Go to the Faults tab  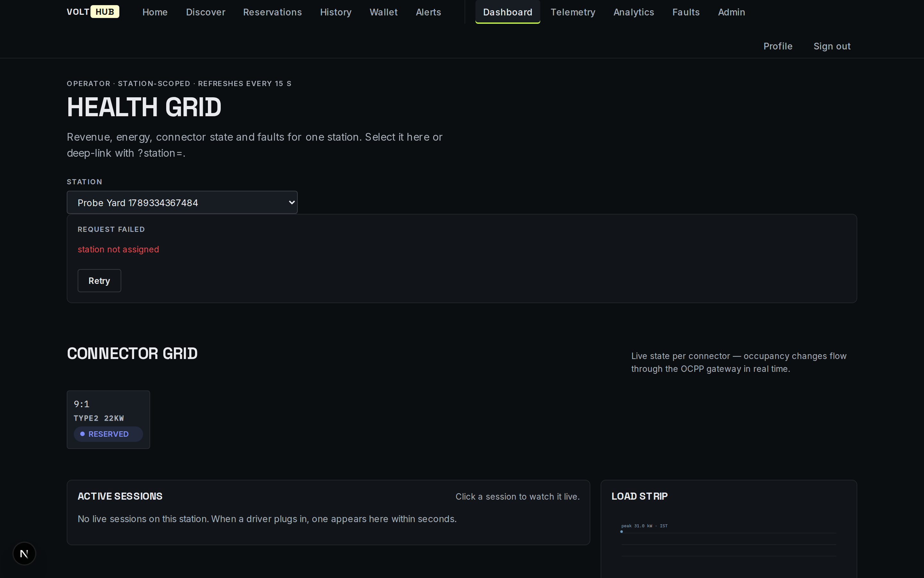[x=686, y=12]
